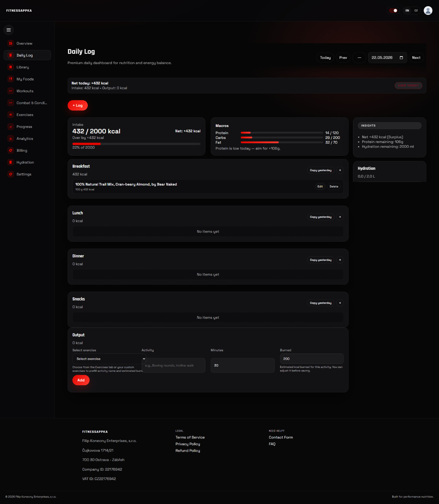
Task: Open the hamburger menu icon in sidebar
Action: coord(9,30)
